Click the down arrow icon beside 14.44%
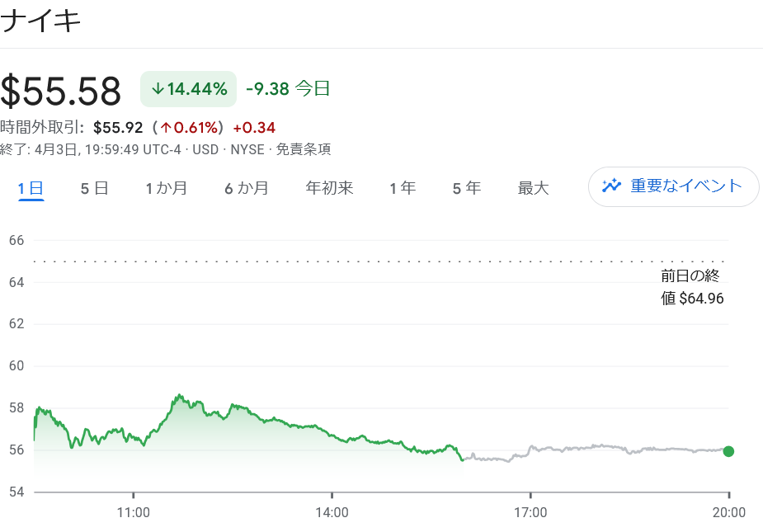Screen dimensions: 763x532 (157, 89)
